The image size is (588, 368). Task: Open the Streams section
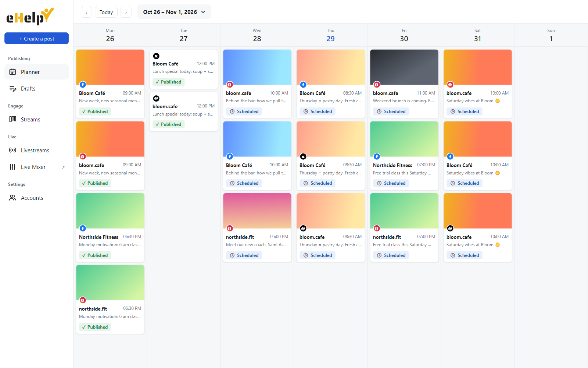pos(36,119)
